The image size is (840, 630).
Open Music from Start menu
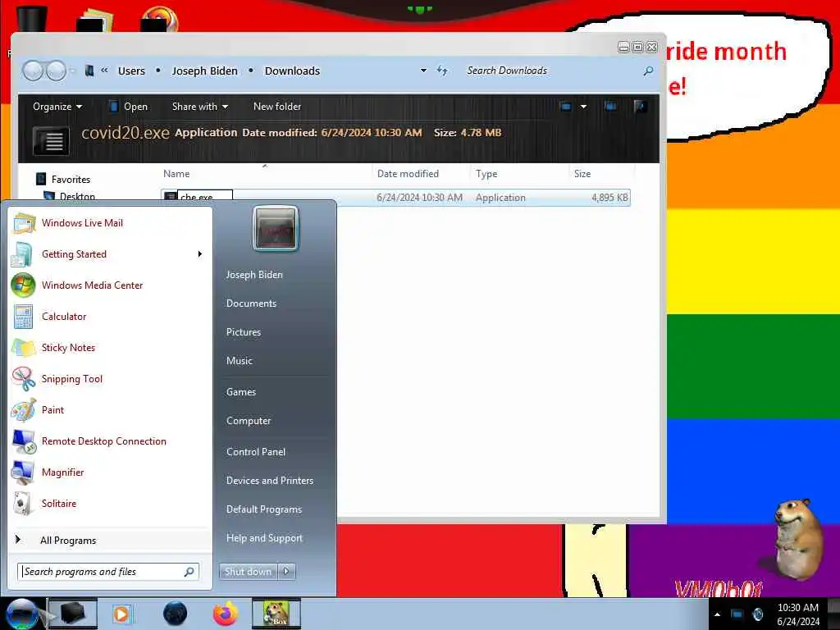(x=239, y=361)
